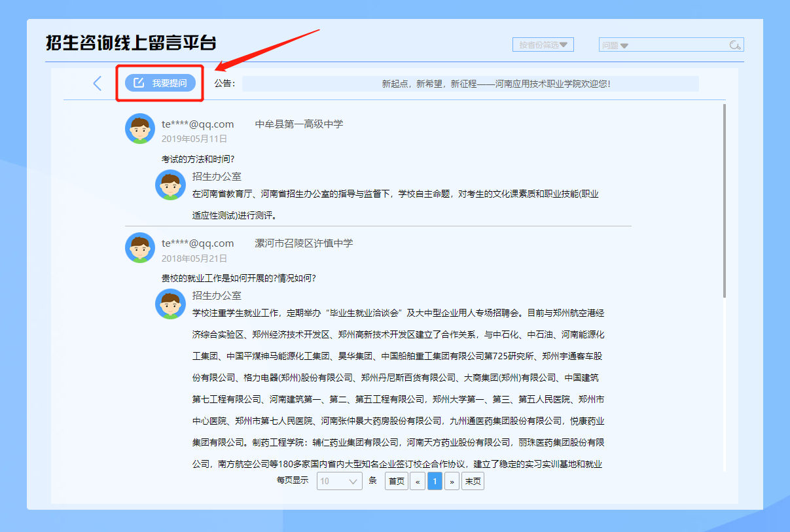
Task: Click the 每页显示 label
Action: coord(293,480)
